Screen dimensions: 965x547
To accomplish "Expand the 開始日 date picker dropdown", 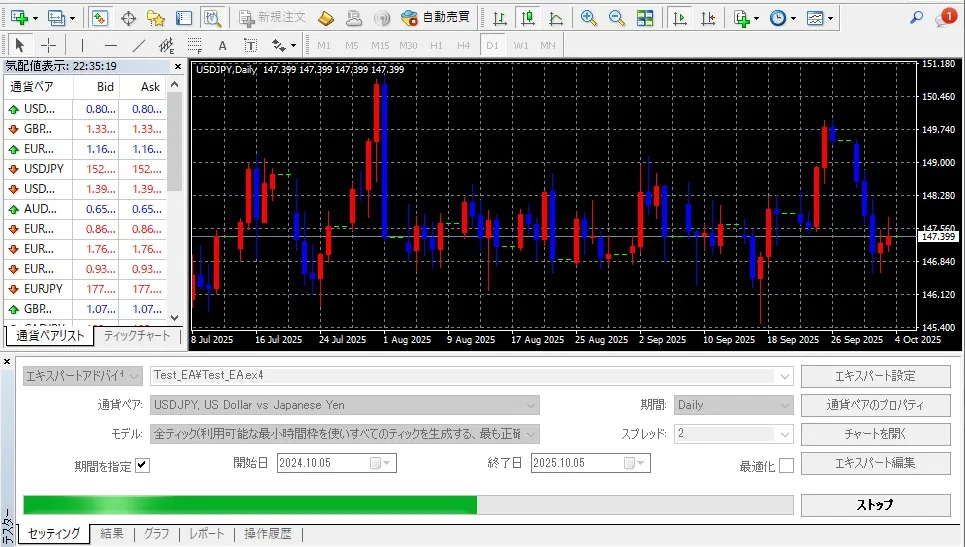I will tap(387, 463).
